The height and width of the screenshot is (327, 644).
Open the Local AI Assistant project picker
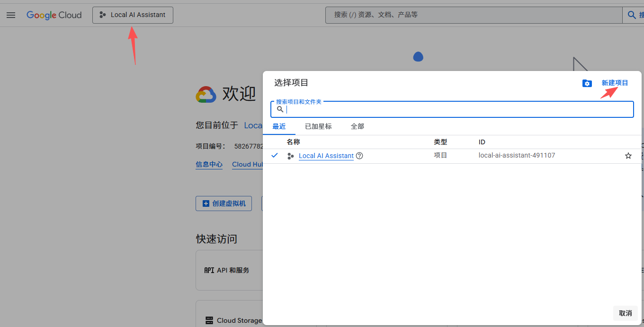133,15
